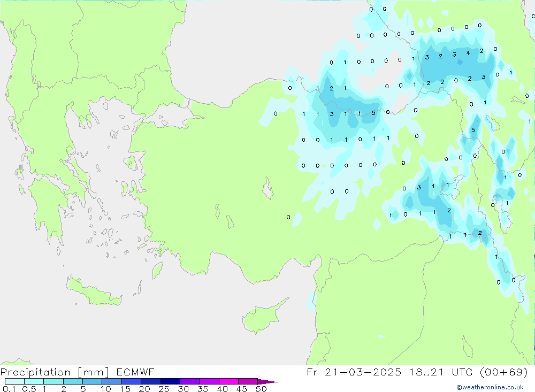The height and width of the screenshot is (392, 535).
Task: Select the 10–15 mm blue legend swatch
Action: tap(112, 381)
